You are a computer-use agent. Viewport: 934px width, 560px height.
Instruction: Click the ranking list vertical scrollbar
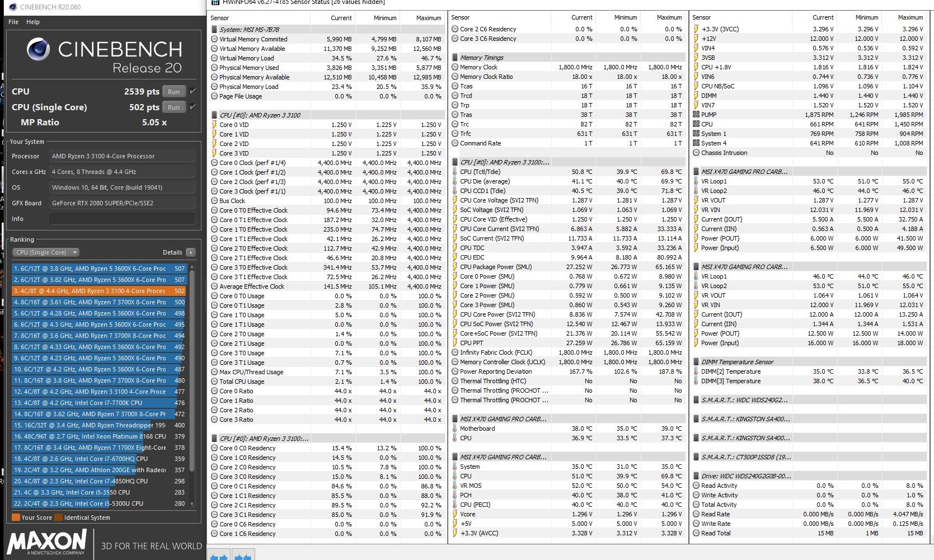coord(193,369)
